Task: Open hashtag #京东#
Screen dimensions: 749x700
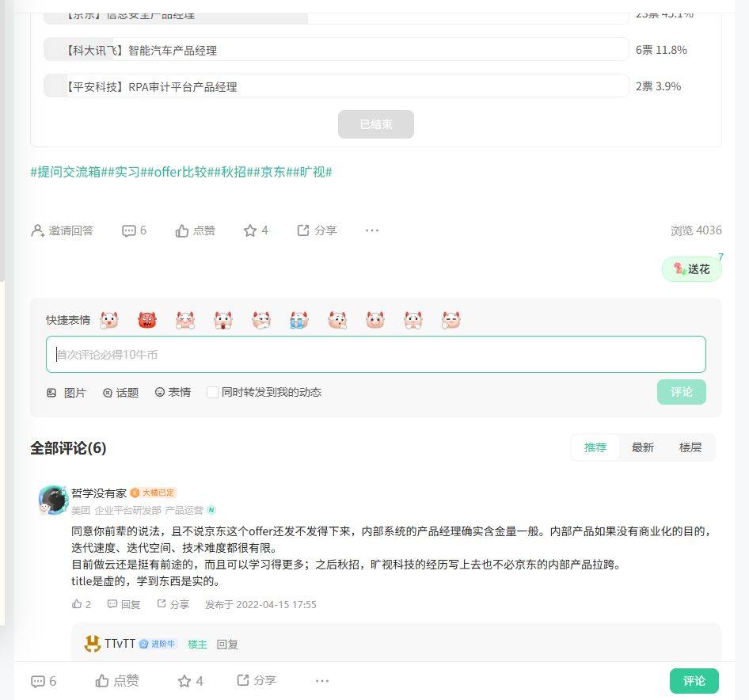Action: coord(272,172)
